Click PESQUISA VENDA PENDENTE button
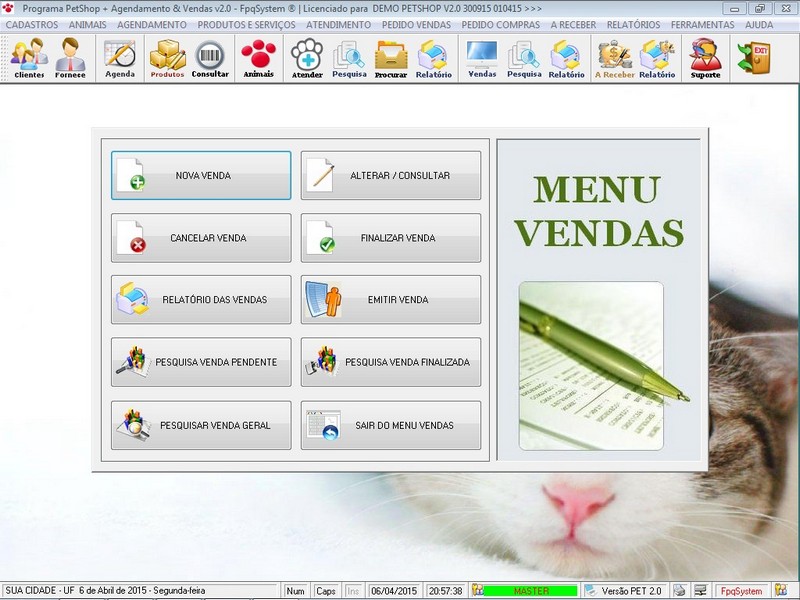 pos(201,362)
